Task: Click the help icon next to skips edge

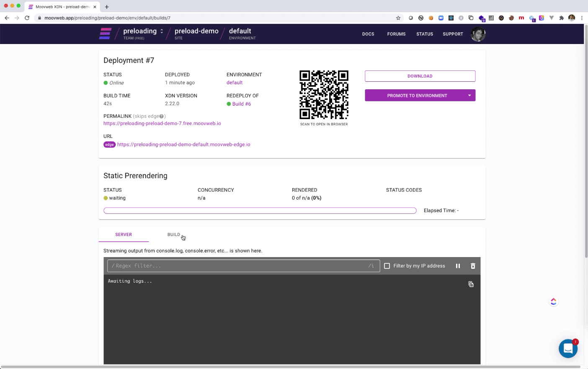Action: click(x=162, y=117)
